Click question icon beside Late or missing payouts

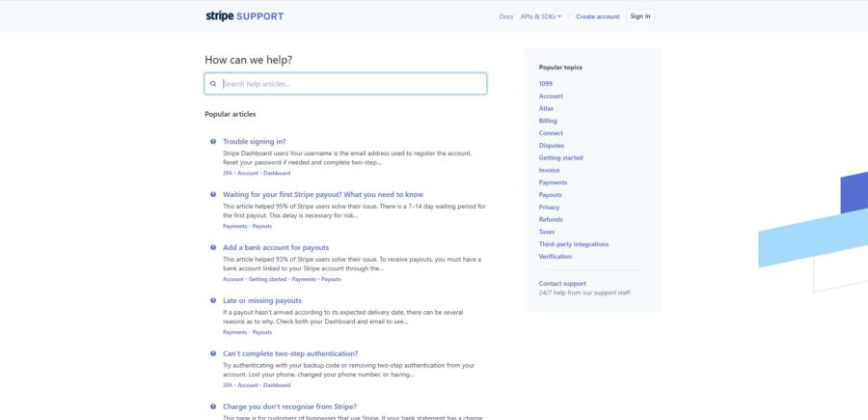click(213, 300)
